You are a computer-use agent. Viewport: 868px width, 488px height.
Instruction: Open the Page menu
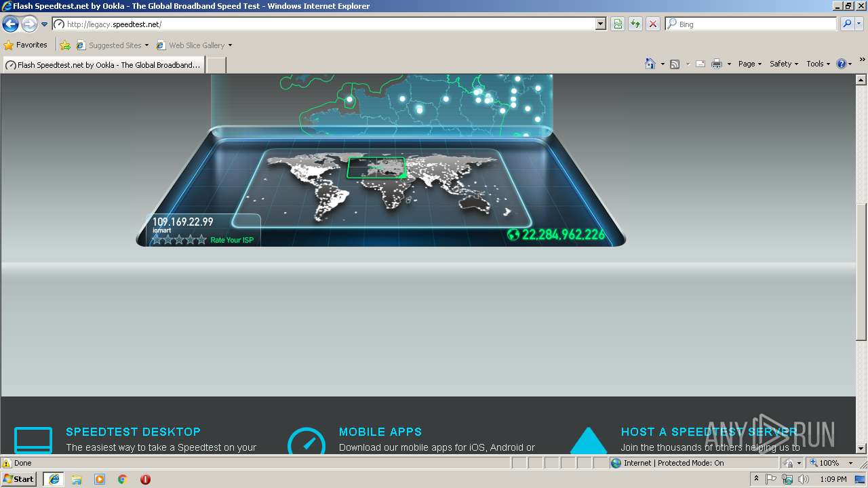tap(750, 64)
